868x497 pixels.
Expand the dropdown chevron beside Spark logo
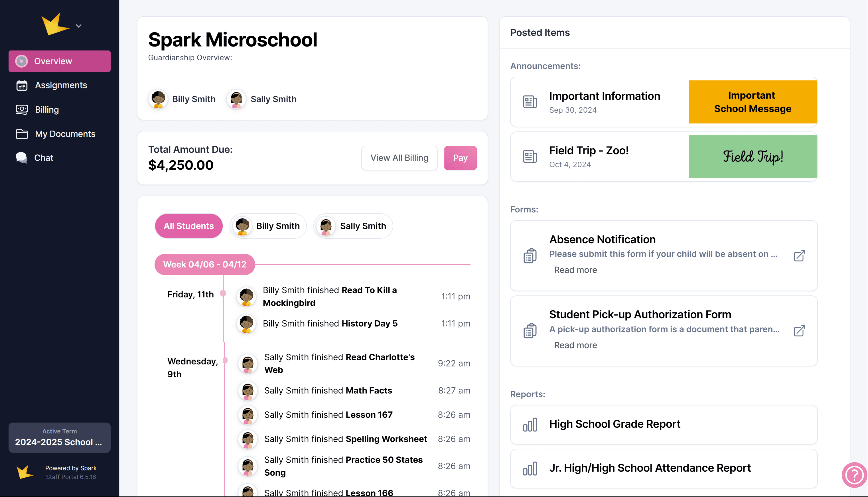coord(78,26)
